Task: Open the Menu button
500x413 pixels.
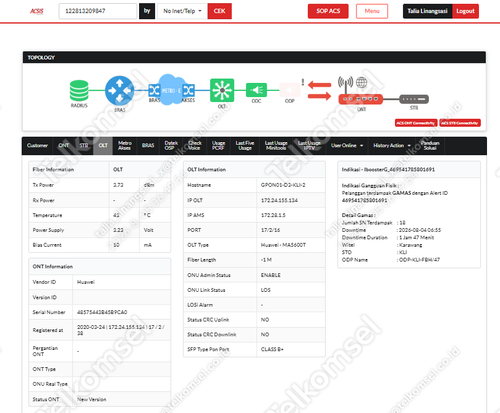Action: [x=372, y=11]
